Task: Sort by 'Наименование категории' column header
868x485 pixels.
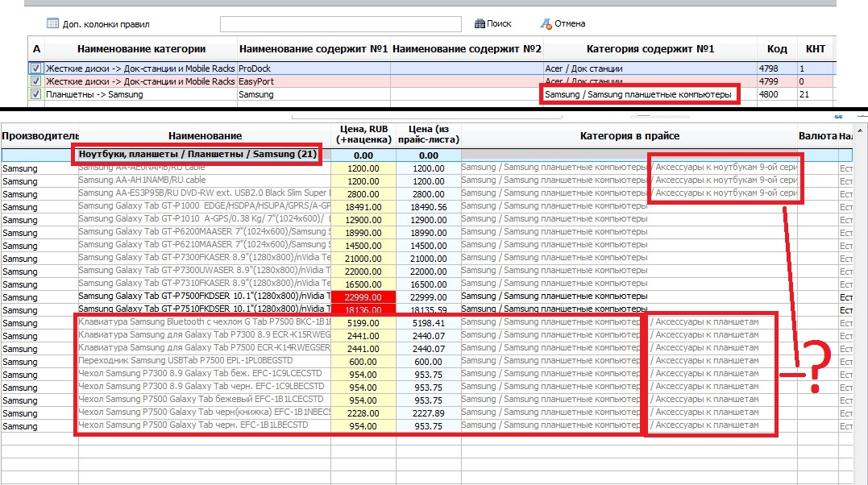Action: pos(141,49)
